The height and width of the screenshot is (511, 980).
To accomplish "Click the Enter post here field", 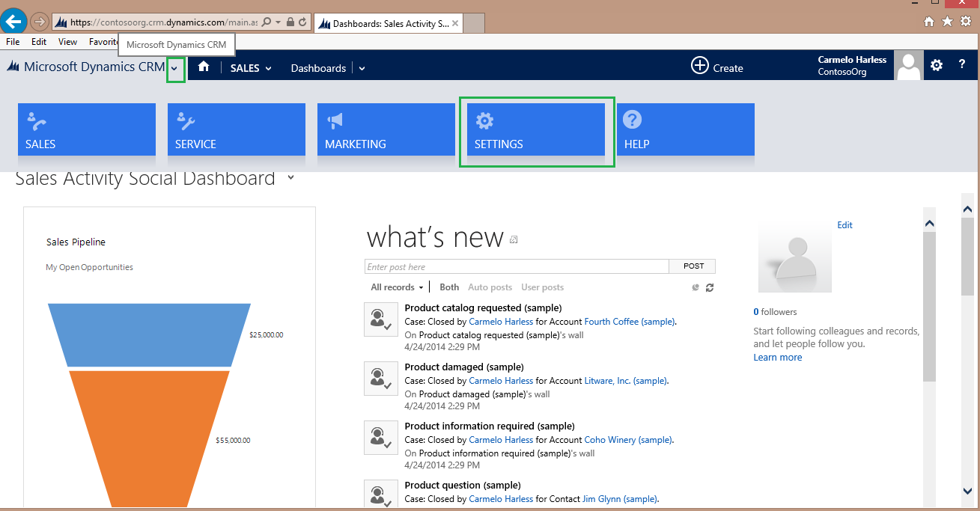I will 517,266.
